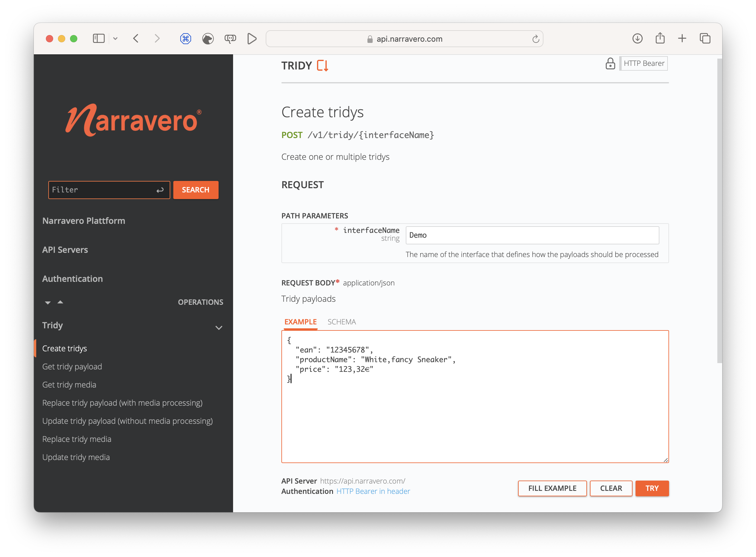Click the downward caret above OPERATIONS
The image size is (756, 557).
pos(47,302)
